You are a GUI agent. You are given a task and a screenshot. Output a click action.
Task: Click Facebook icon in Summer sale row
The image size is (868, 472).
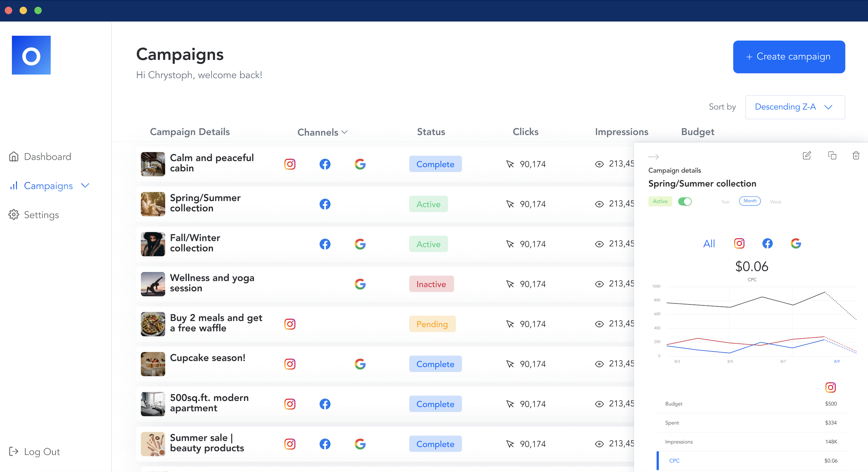coord(325,444)
